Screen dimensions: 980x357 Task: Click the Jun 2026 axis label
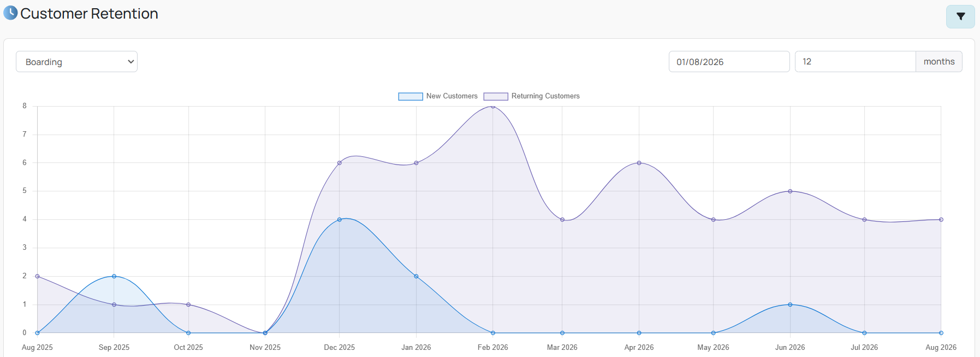point(790,348)
